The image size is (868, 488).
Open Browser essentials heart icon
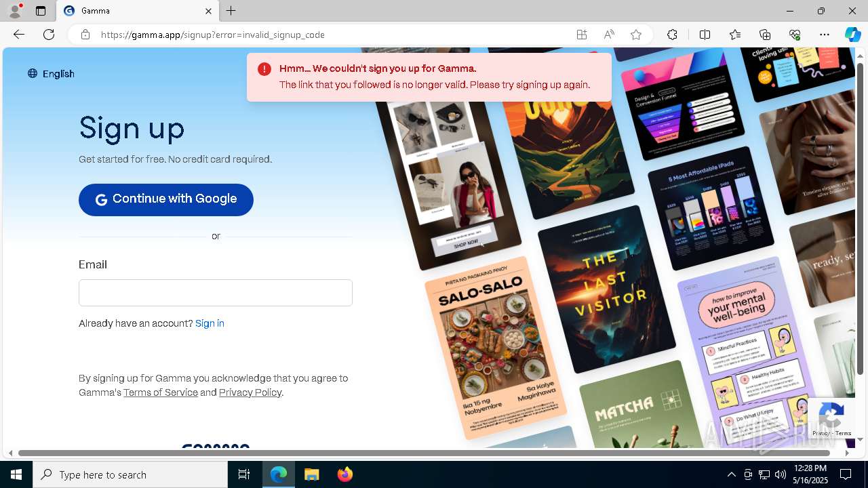(x=795, y=35)
